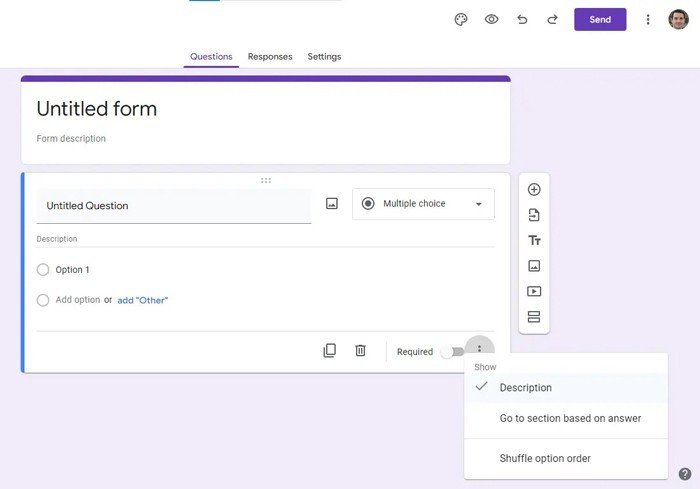Click the import questions icon

click(534, 215)
